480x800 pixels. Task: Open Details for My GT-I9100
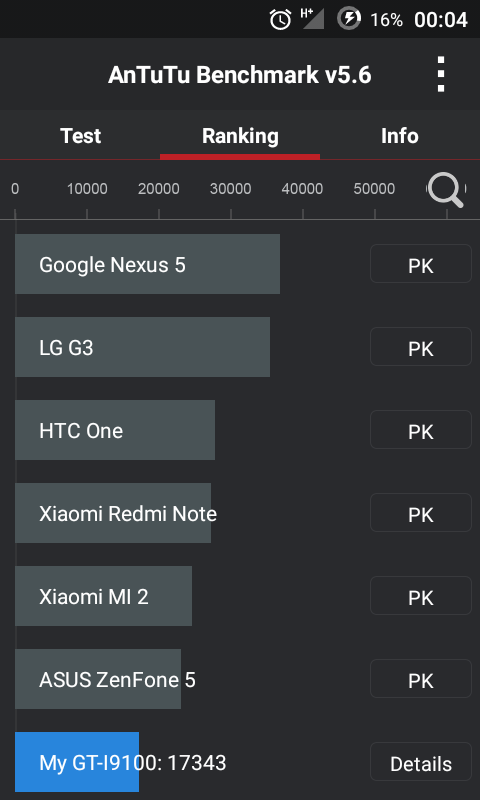421,762
